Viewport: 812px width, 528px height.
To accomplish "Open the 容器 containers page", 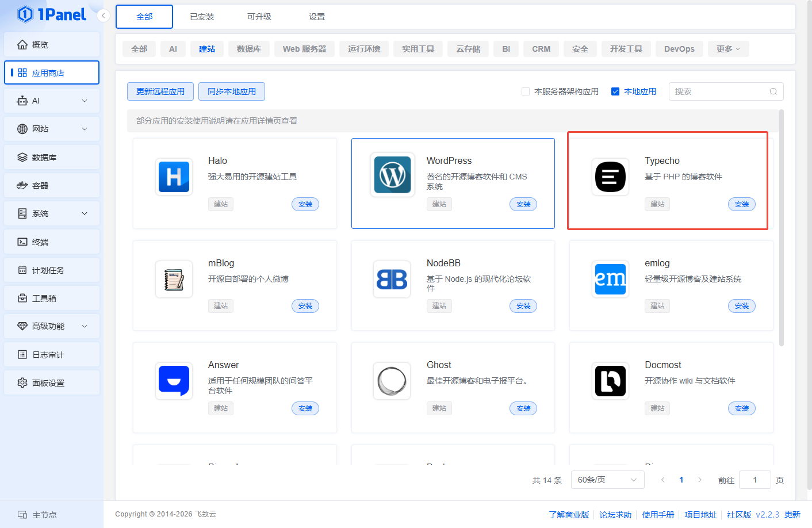I will click(x=52, y=185).
